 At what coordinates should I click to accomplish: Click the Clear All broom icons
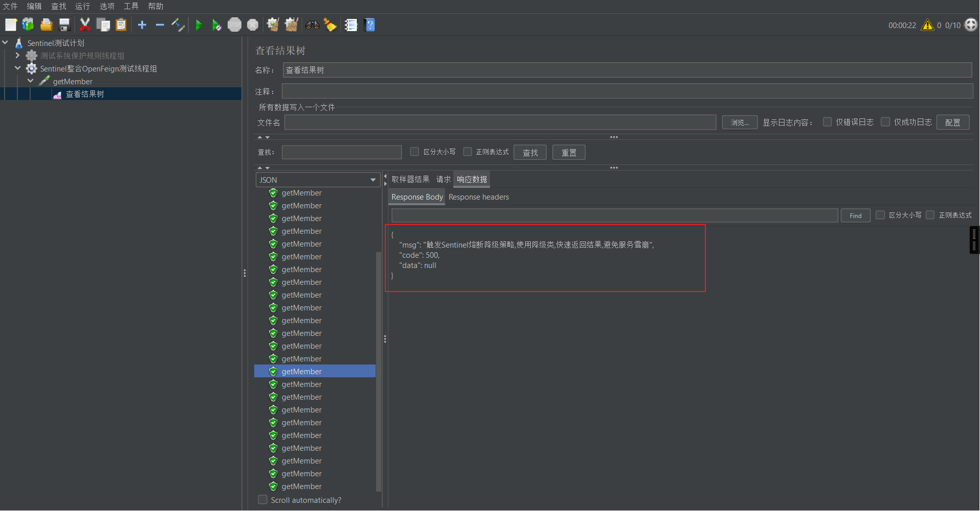291,25
